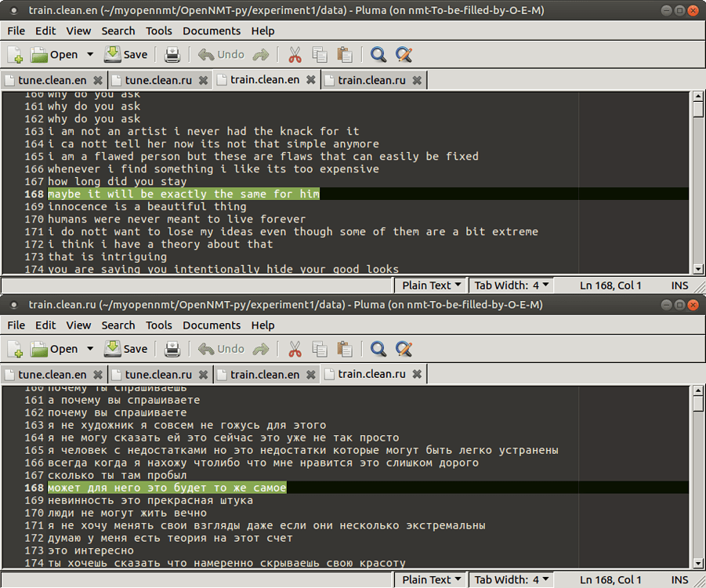This screenshot has width=706, height=588.
Task: Open Find magnifier in bottom window
Action: 378,349
